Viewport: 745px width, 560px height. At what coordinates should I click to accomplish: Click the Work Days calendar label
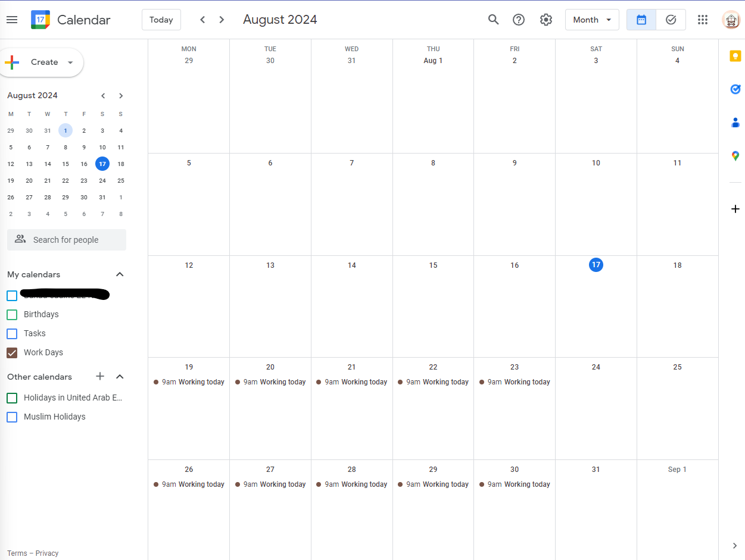click(x=43, y=352)
